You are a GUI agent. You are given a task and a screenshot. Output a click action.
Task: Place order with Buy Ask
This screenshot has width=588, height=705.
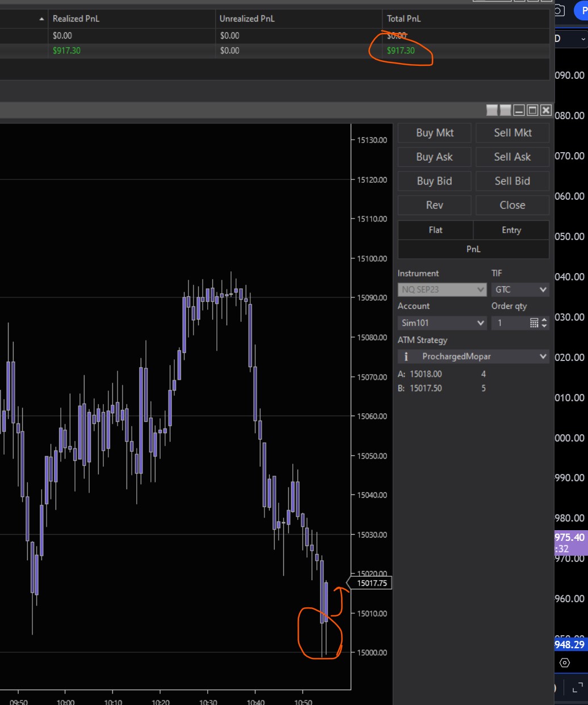click(x=435, y=157)
